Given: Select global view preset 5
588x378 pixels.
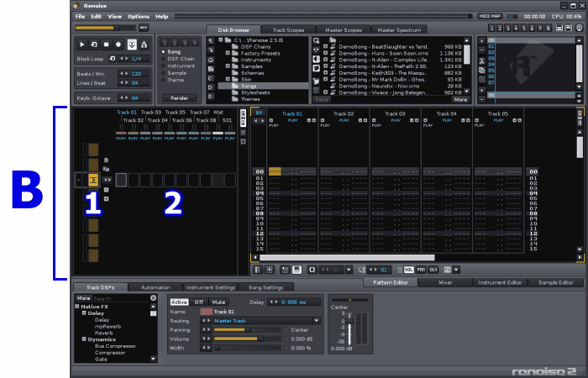Looking at the screenshot, I should click(x=524, y=28).
